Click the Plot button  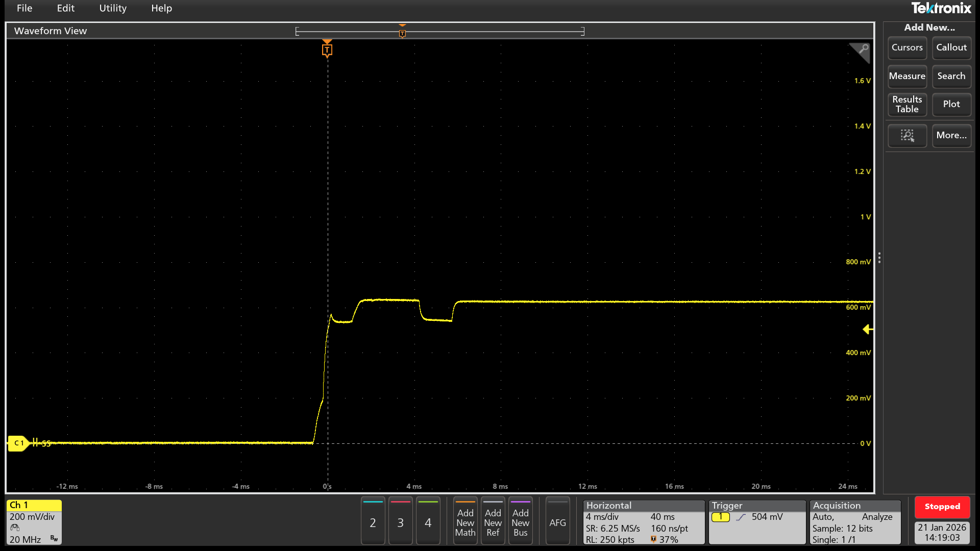(x=951, y=104)
